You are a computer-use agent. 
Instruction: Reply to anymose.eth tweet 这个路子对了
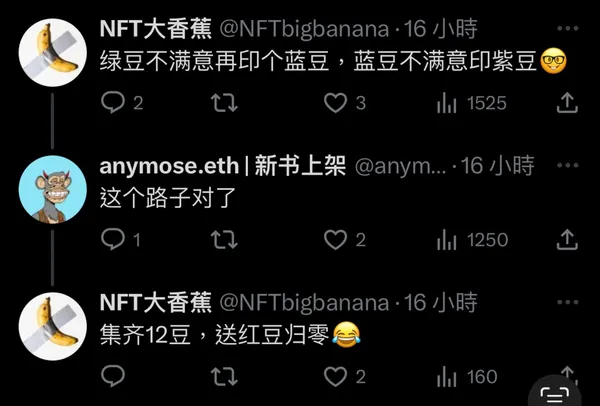(120, 240)
